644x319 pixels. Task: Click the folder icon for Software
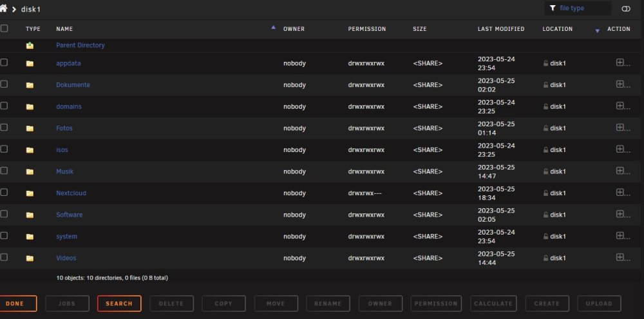coord(30,215)
